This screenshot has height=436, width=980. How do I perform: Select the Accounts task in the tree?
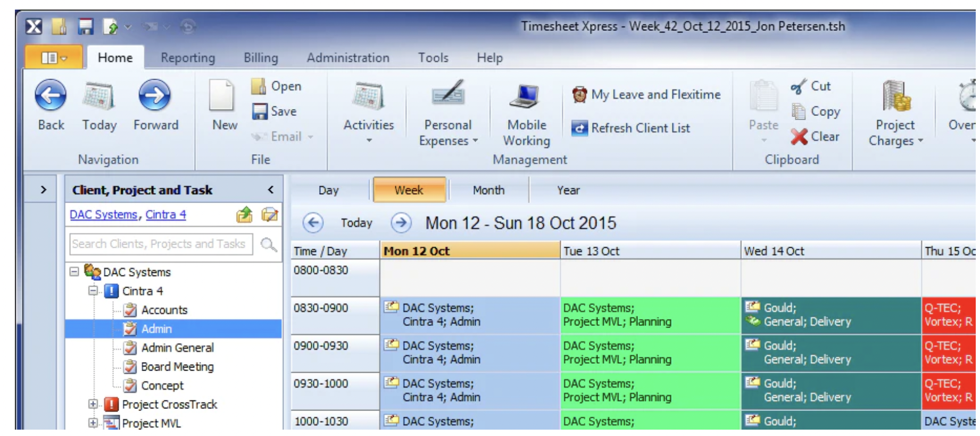point(164,310)
